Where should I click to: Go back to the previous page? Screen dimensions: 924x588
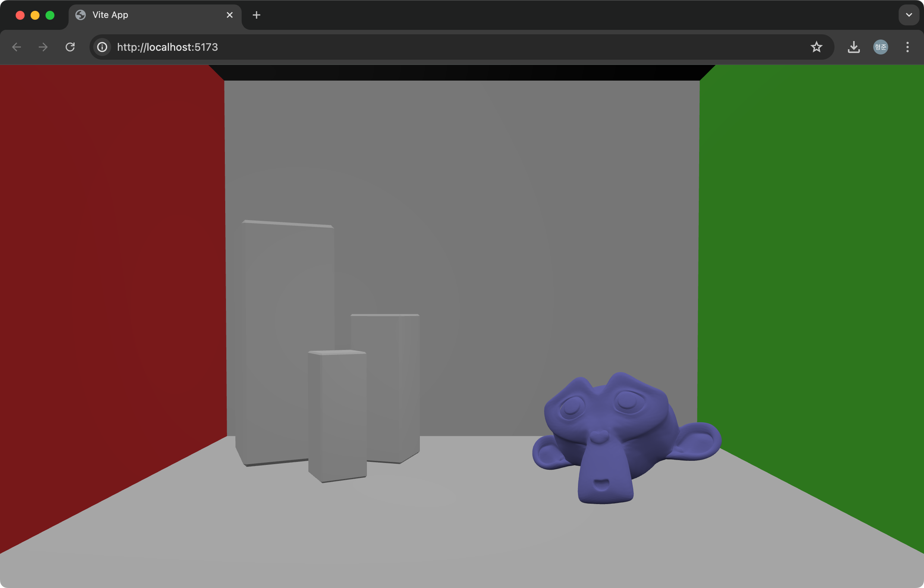16,47
